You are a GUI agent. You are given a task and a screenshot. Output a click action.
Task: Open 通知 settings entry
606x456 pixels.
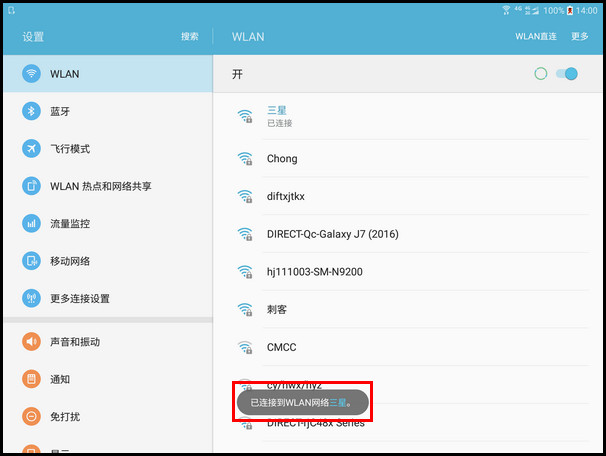(x=108, y=379)
